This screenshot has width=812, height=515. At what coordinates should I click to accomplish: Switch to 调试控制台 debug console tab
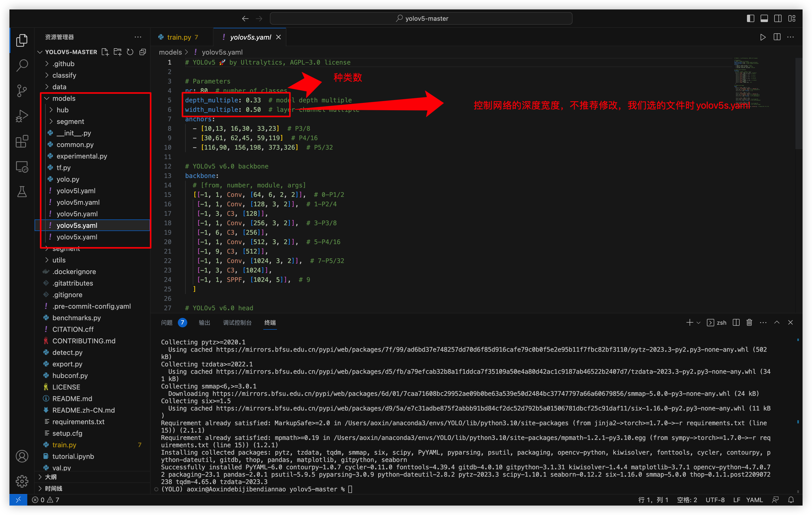(x=237, y=323)
